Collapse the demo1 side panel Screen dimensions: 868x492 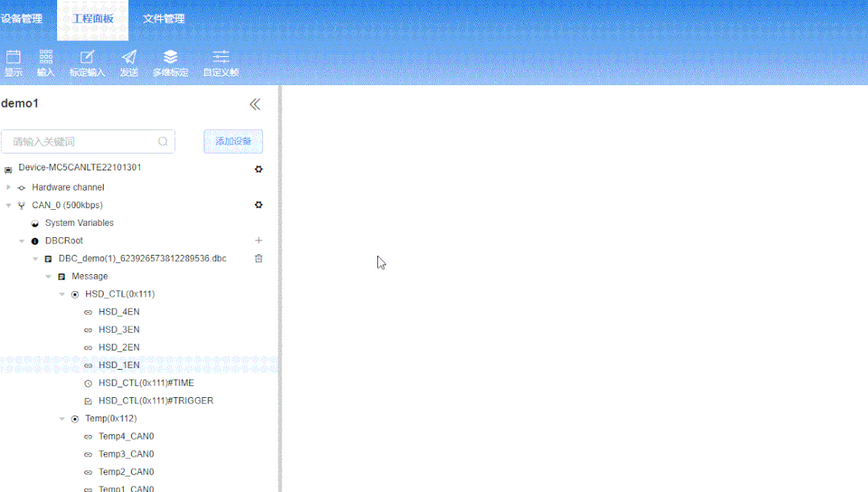(x=255, y=104)
